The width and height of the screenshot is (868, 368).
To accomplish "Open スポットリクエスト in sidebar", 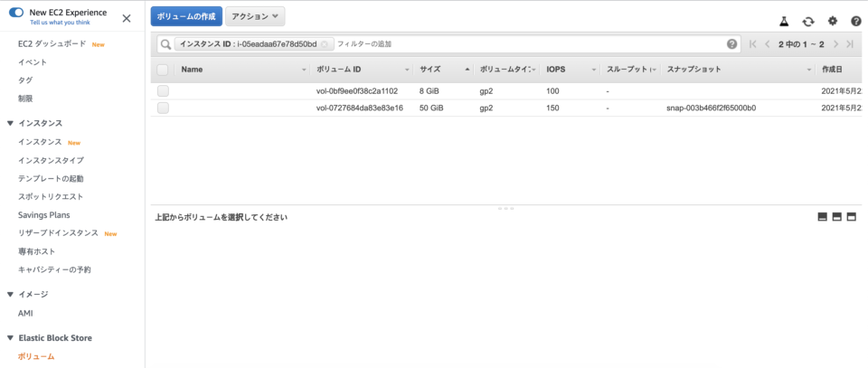I will click(x=51, y=197).
